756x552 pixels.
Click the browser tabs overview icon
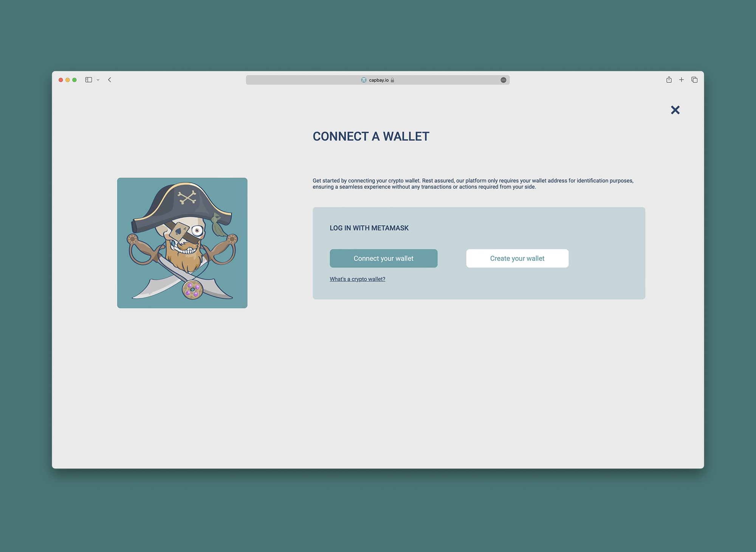pyautogui.click(x=694, y=79)
